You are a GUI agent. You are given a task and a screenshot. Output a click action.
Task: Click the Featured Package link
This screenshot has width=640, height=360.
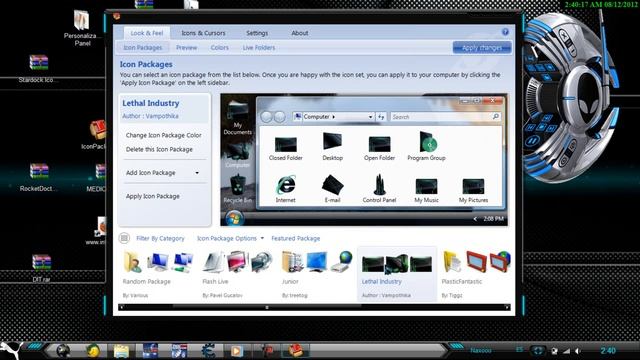(296, 238)
